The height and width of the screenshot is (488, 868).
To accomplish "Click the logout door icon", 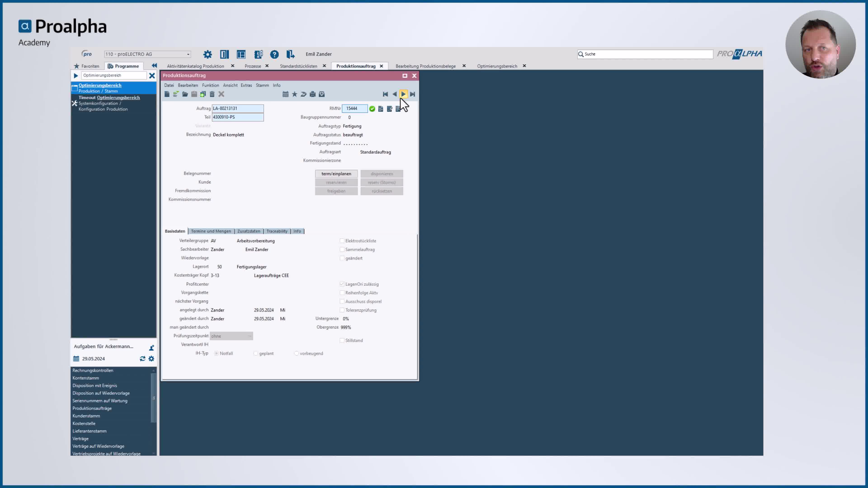I will 290,54.
